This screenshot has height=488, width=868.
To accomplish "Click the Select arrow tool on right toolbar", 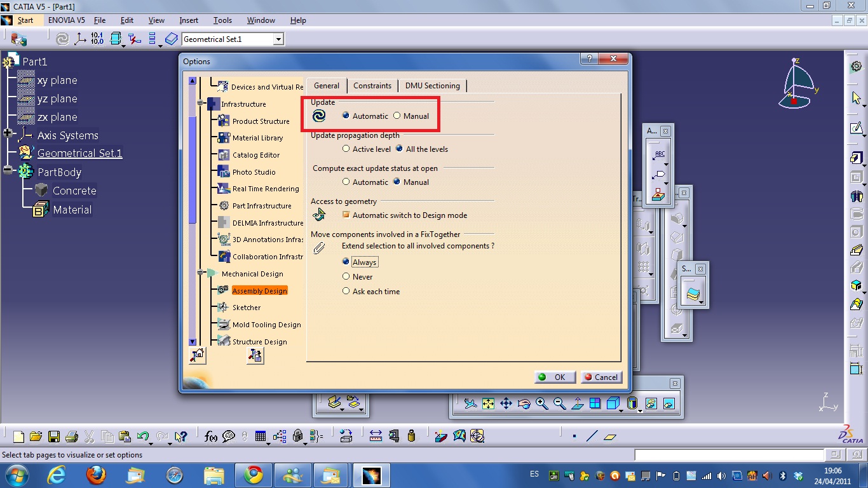I will pyautogui.click(x=857, y=98).
